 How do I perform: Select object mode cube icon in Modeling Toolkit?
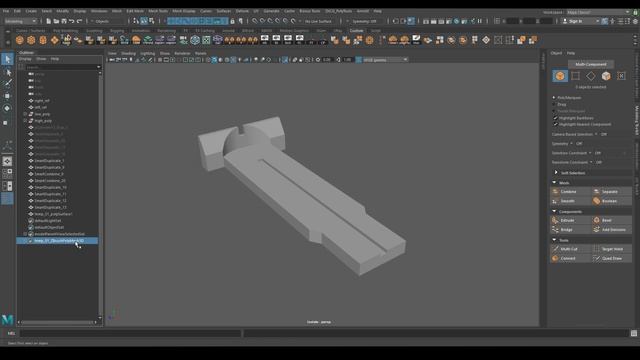coord(560,76)
